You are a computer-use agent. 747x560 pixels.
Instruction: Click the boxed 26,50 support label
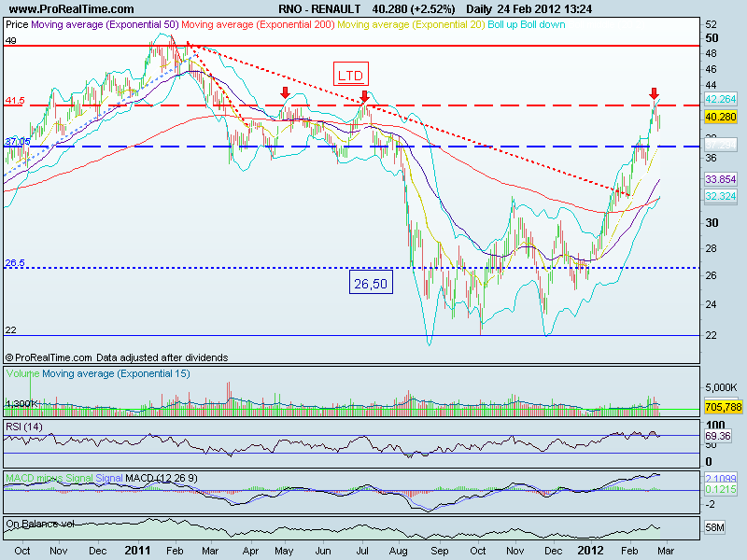[x=371, y=284]
